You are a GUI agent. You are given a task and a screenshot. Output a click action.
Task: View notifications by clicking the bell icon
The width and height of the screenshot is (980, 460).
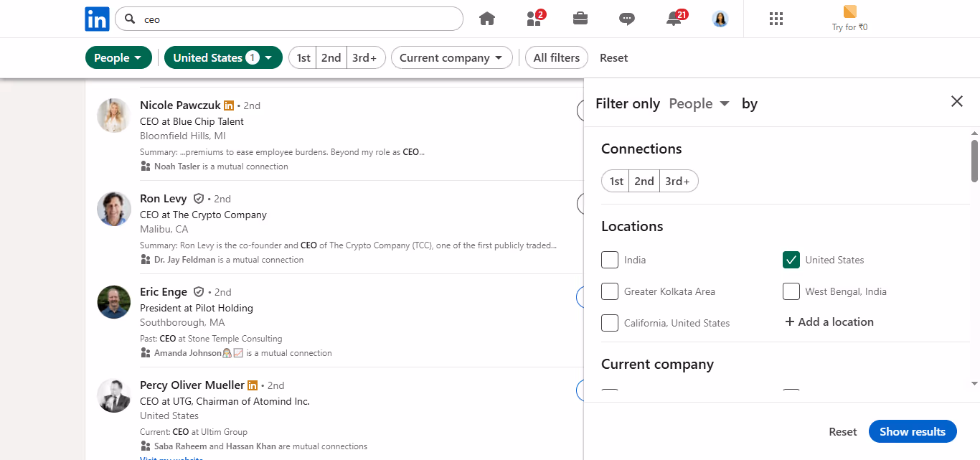[673, 19]
